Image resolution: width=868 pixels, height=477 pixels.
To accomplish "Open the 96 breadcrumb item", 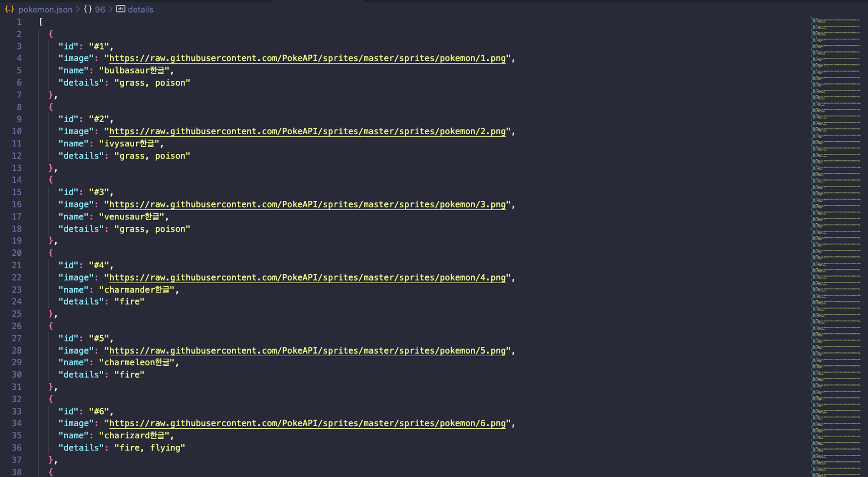I will point(100,10).
